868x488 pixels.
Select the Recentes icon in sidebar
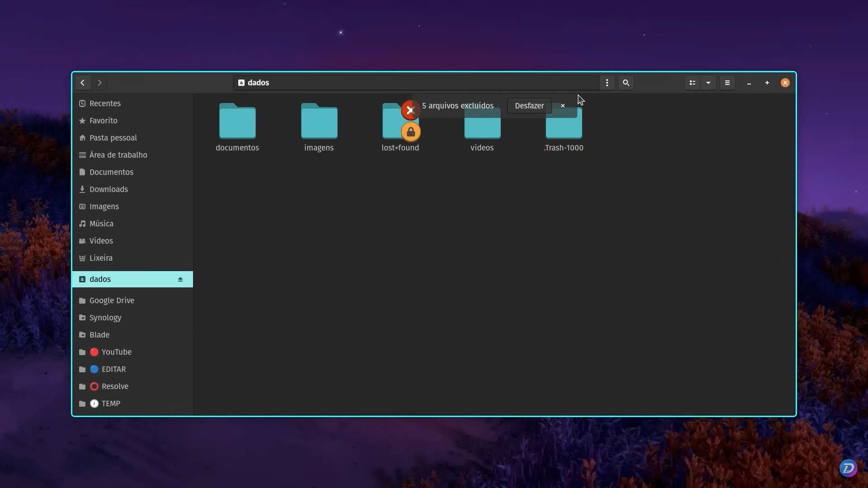click(105, 103)
